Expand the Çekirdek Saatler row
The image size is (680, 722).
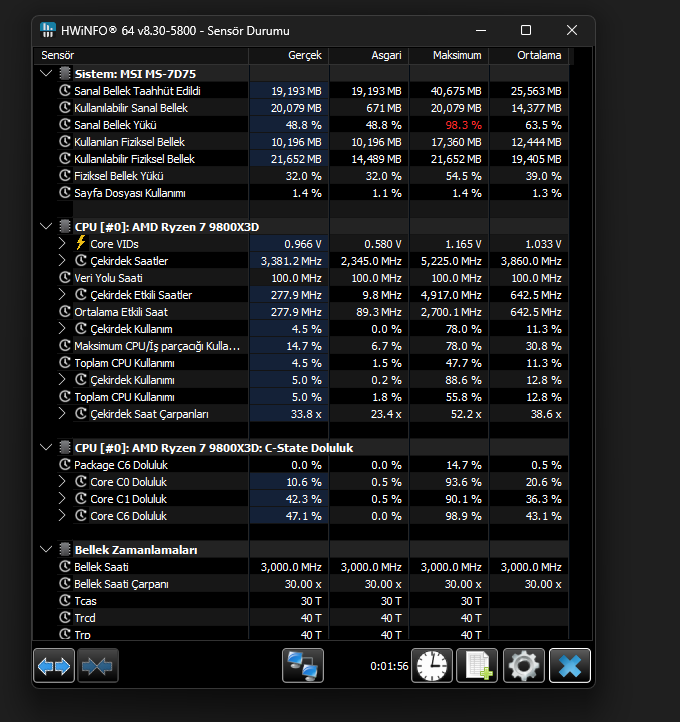(62, 261)
